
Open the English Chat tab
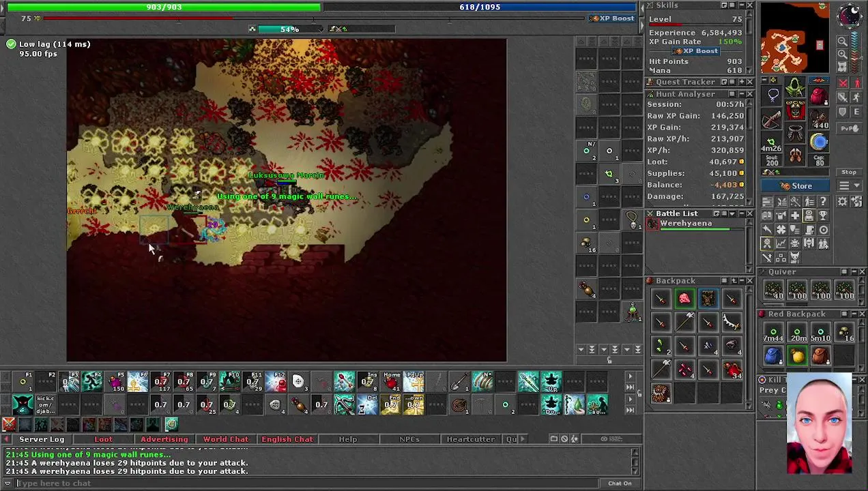[287, 439]
